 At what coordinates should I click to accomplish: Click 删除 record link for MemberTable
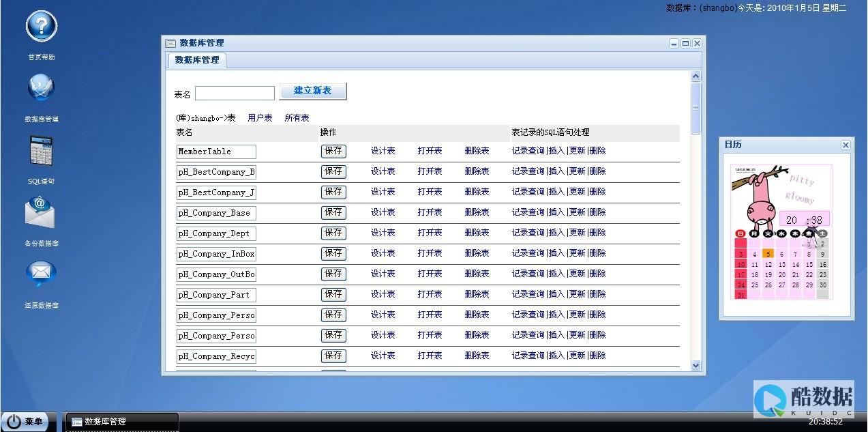click(x=597, y=151)
